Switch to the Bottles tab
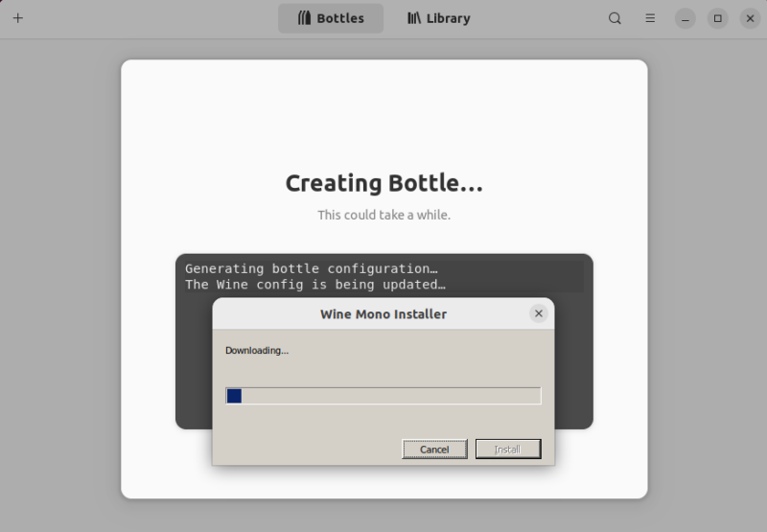Screen dimensions: 767x532 point(331,18)
